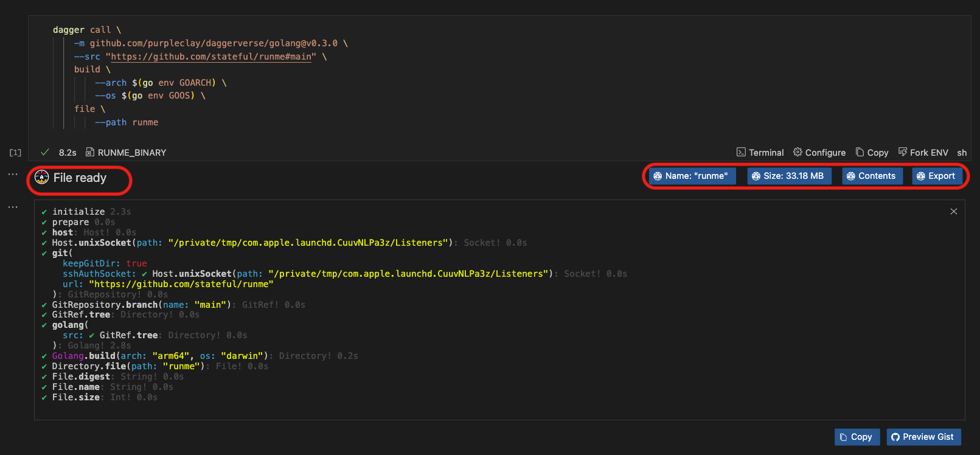
Task: Export the runme file
Action: pyautogui.click(x=936, y=176)
